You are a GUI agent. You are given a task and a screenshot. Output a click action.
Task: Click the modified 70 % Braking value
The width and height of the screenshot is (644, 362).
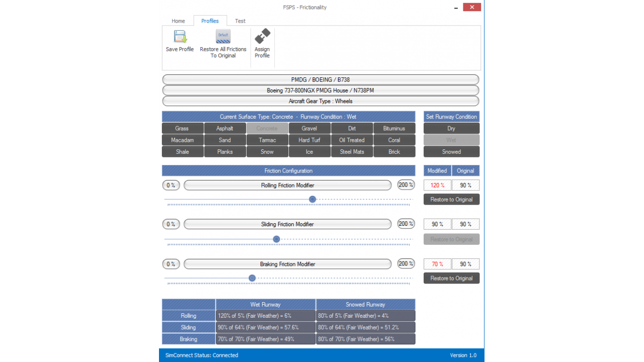437,264
